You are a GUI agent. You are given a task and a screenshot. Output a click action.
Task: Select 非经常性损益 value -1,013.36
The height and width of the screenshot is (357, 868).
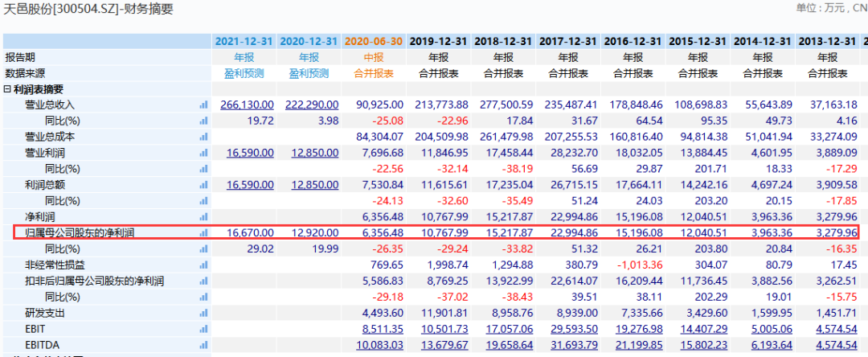coord(641,265)
